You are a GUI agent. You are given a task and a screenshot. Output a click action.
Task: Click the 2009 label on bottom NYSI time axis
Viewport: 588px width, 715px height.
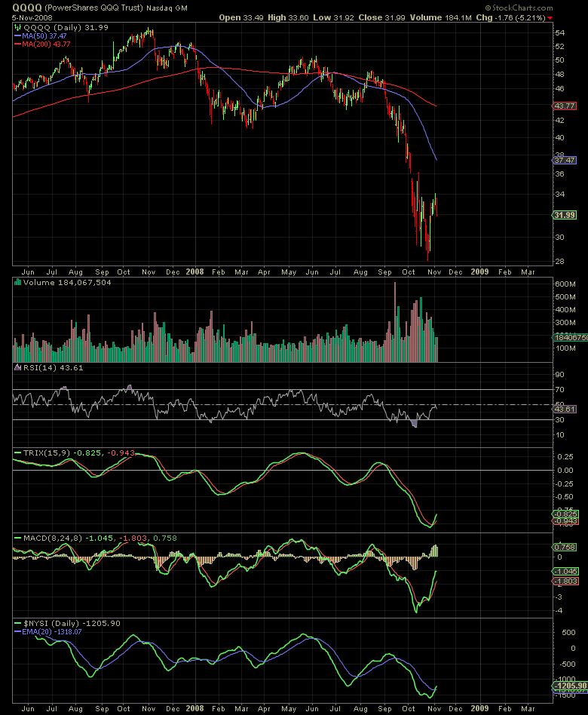[x=480, y=708]
